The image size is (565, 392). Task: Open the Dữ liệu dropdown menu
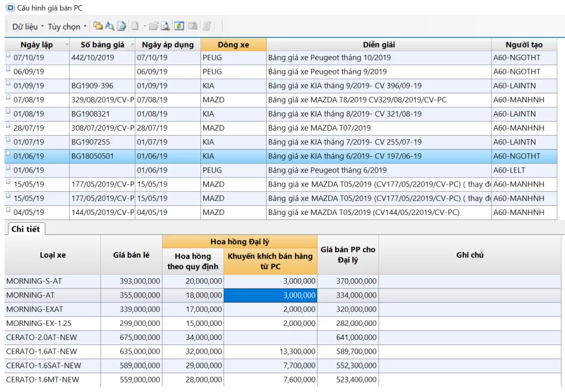(28, 27)
